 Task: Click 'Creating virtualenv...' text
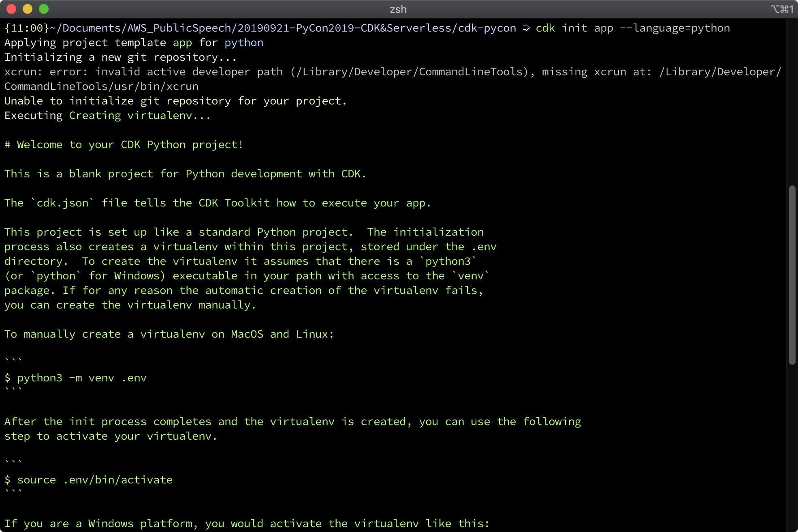click(140, 116)
